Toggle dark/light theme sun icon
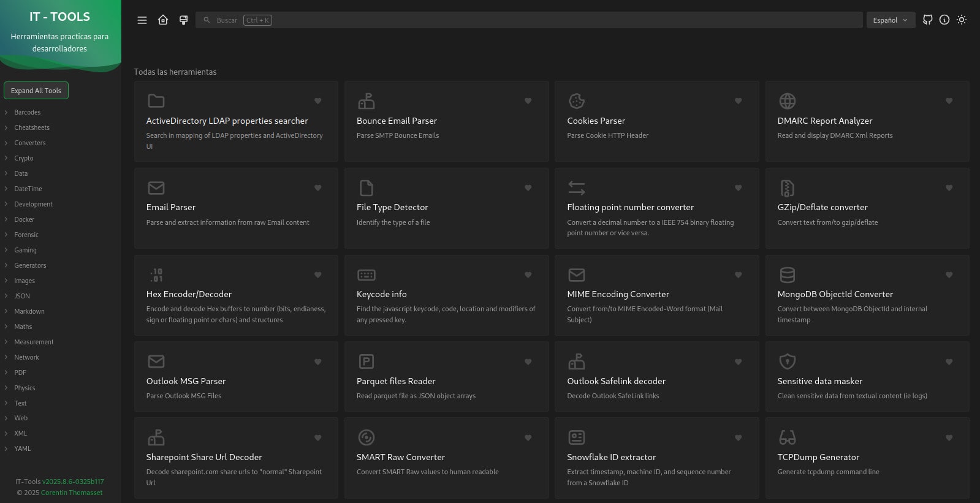 point(962,20)
